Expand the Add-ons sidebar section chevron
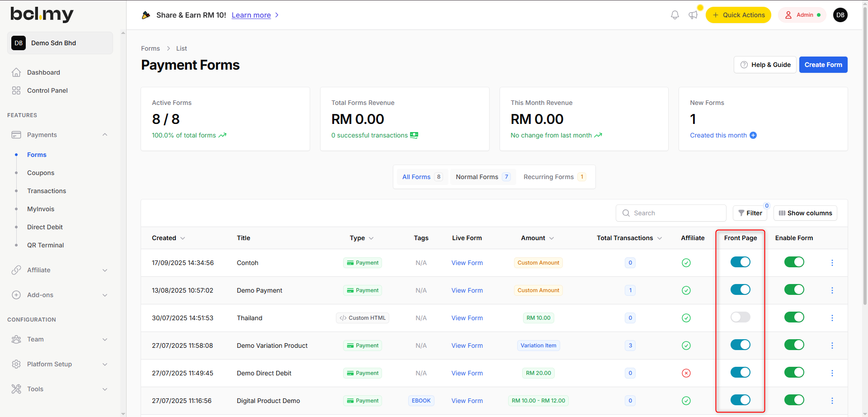This screenshot has height=417, width=868. pyautogui.click(x=105, y=295)
